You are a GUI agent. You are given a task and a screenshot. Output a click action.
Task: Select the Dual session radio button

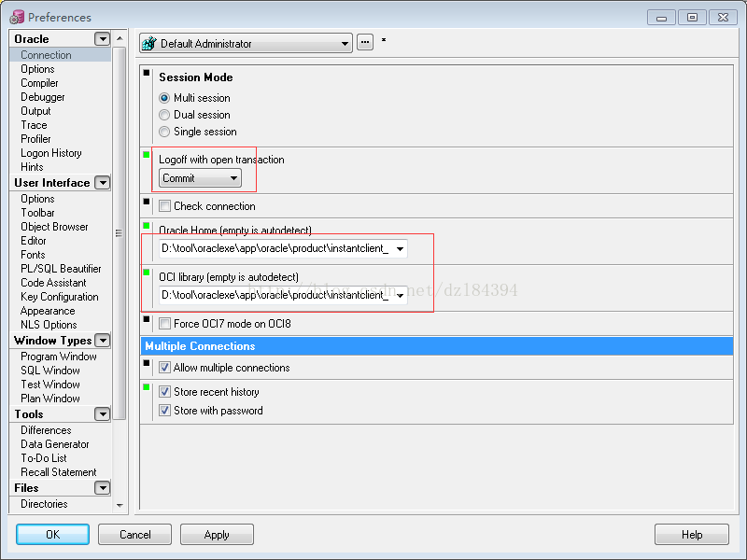coord(164,115)
